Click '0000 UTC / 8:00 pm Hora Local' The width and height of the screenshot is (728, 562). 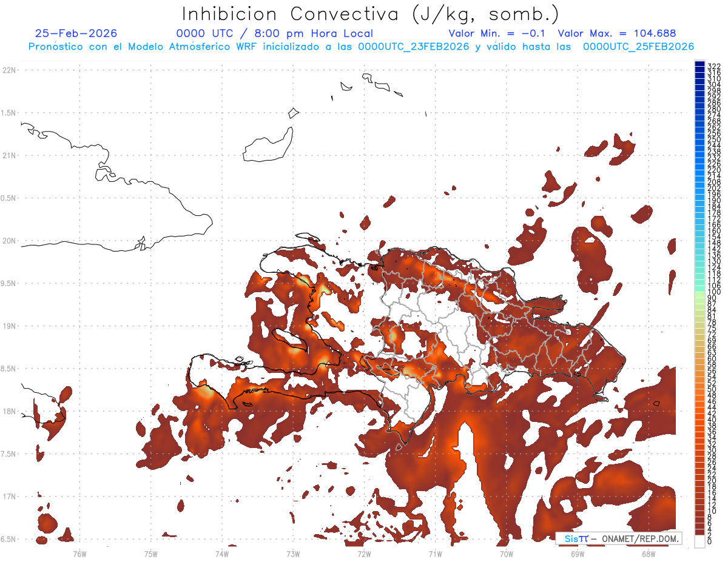pos(274,33)
